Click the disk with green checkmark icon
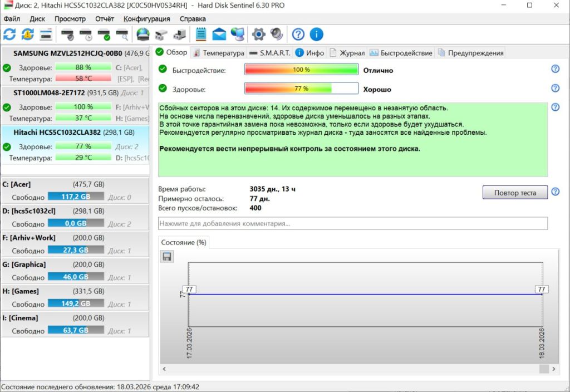The width and height of the screenshot is (570, 392). [x=104, y=35]
